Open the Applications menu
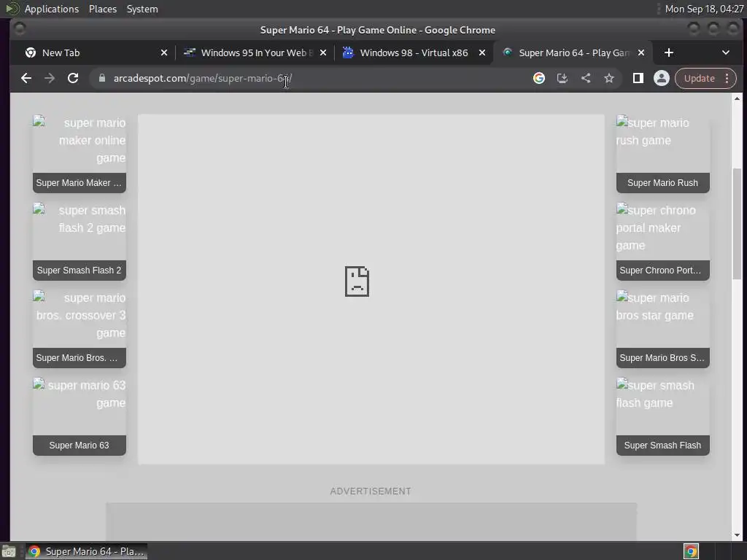Screen dimensions: 747x560 tap(52, 9)
